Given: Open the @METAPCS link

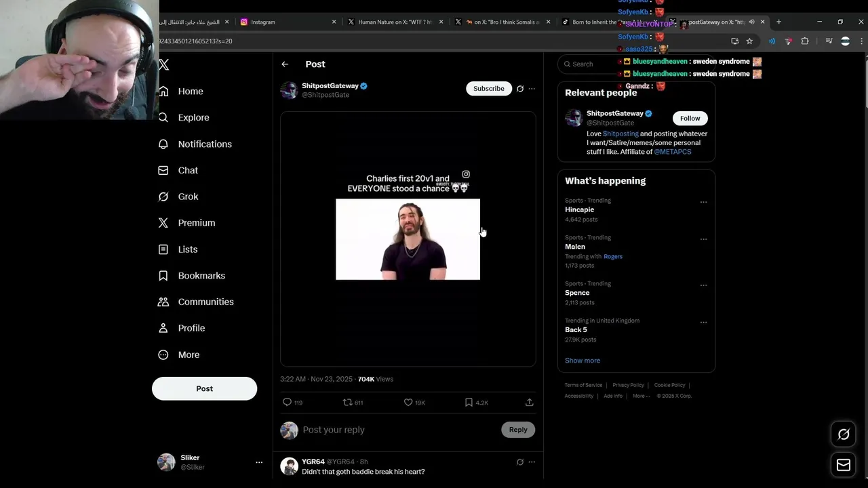Looking at the screenshot, I should tap(673, 152).
